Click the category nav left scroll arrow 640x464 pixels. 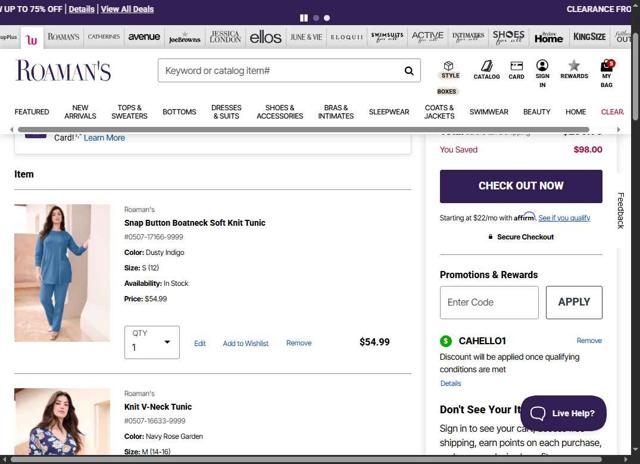coord(12,129)
